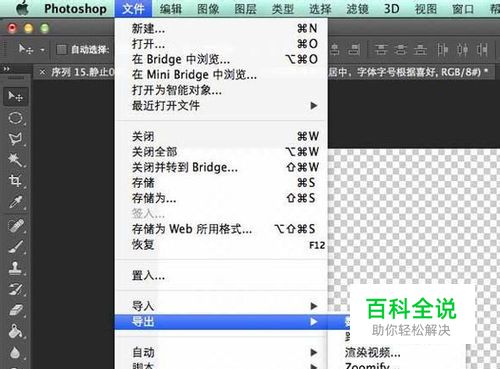
Task: Choose 打开... from the file menu
Action: [x=221, y=44]
